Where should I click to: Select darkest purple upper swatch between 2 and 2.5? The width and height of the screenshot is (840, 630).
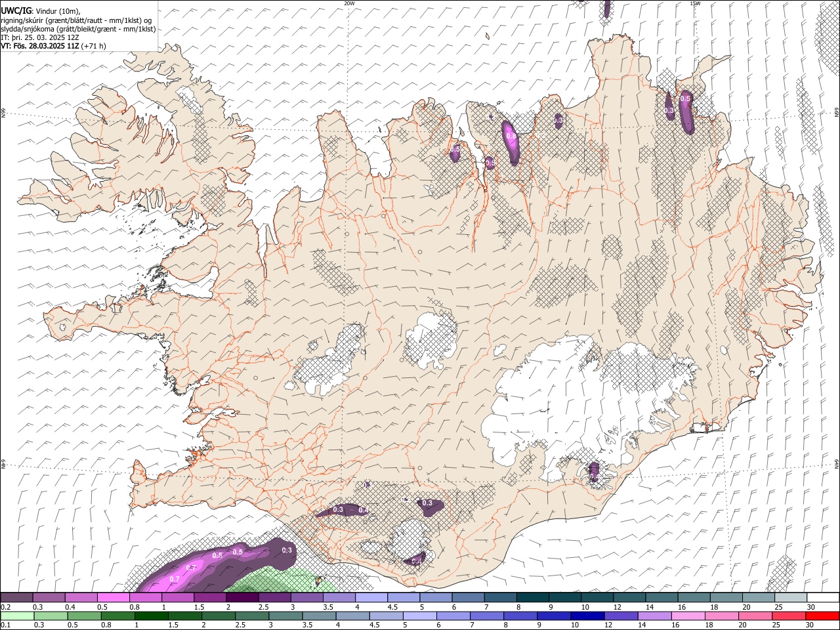tap(241, 597)
